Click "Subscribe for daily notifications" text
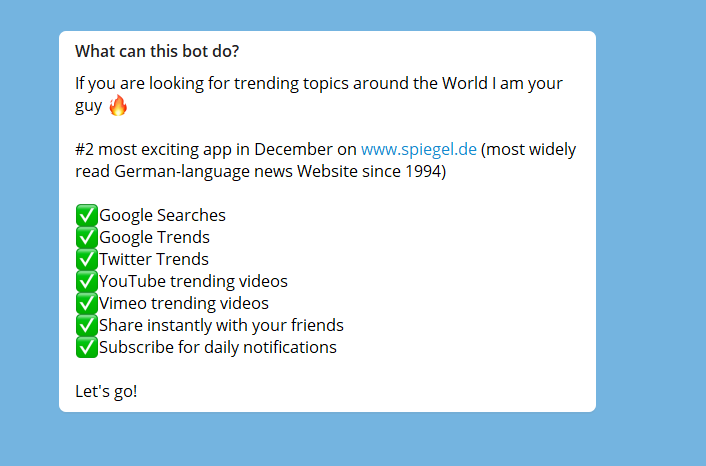 pos(218,347)
